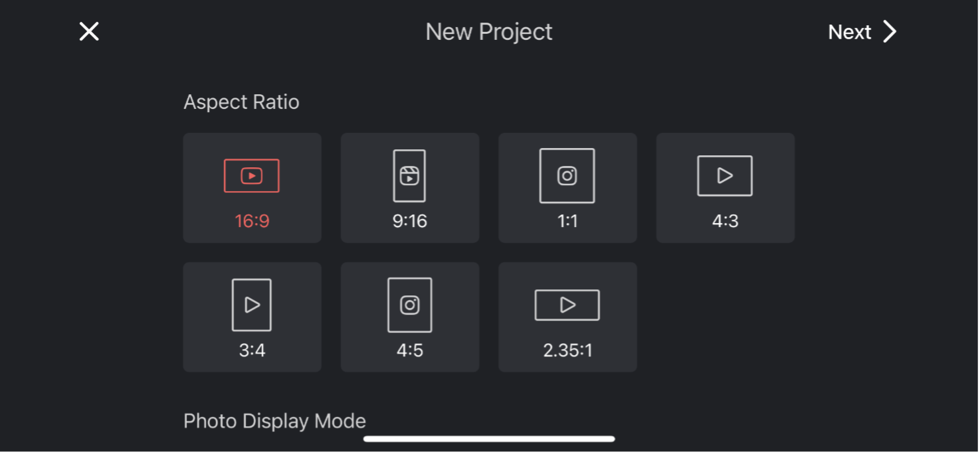Select the Reels icon for 9:16
This screenshot has height=454, width=980.
point(409,176)
